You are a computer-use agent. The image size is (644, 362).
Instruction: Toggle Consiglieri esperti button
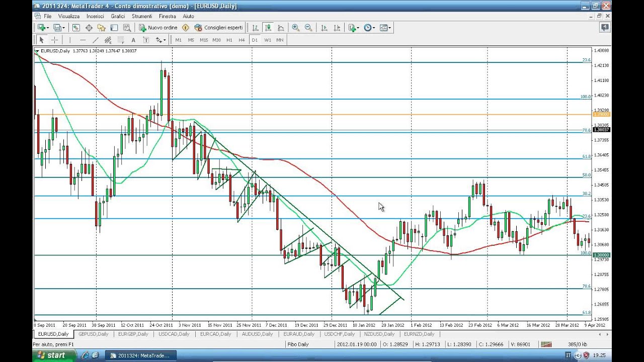pos(219,28)
